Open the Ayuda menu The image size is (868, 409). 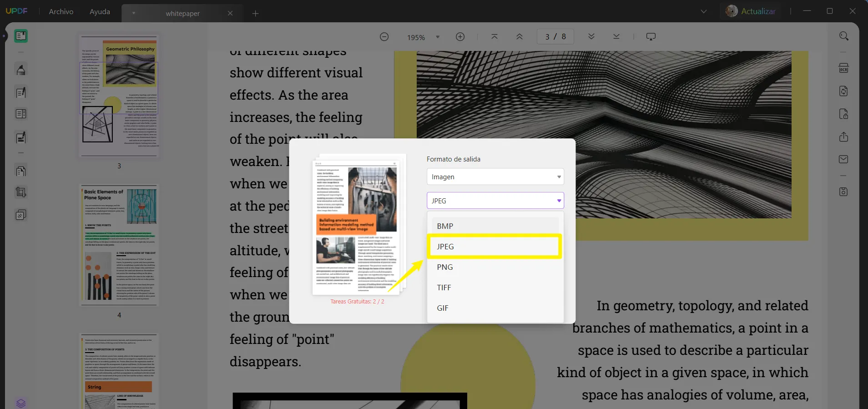tap(100, 12)
